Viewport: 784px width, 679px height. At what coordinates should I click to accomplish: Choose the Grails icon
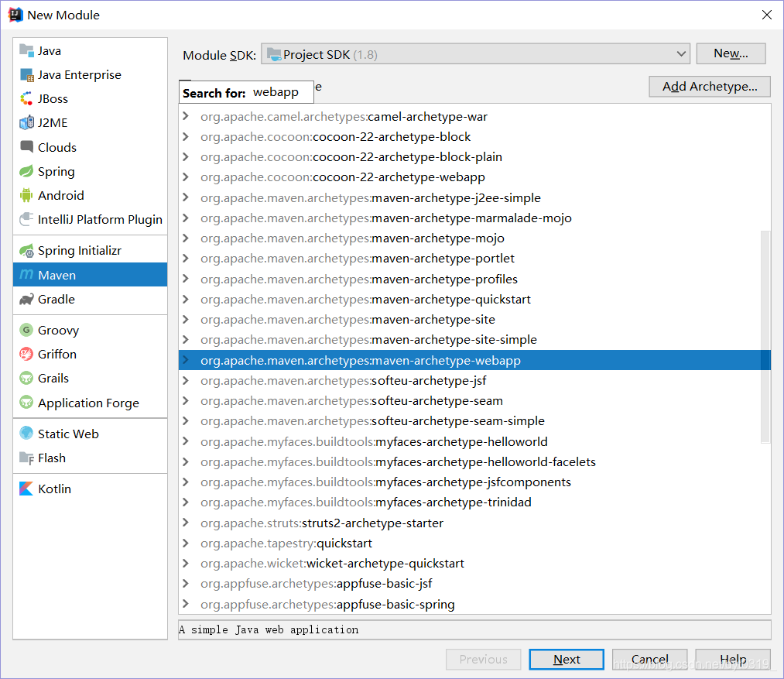(26, 379)
